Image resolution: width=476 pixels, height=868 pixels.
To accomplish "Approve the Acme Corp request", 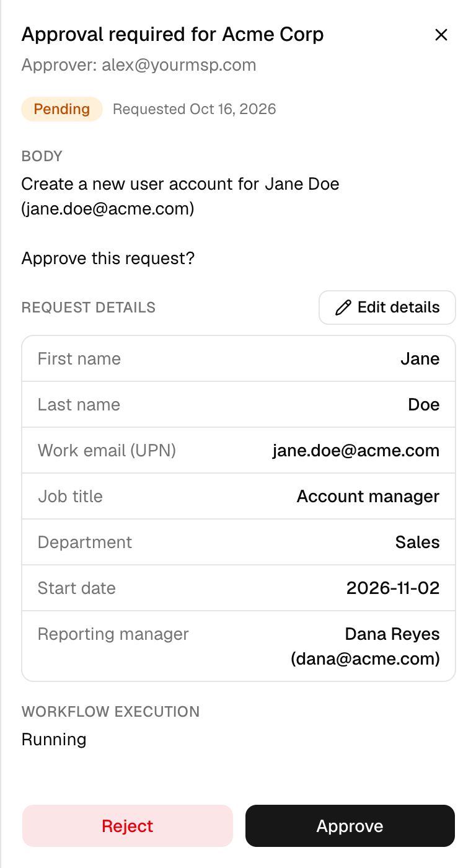I will click(x=350, y=826).
